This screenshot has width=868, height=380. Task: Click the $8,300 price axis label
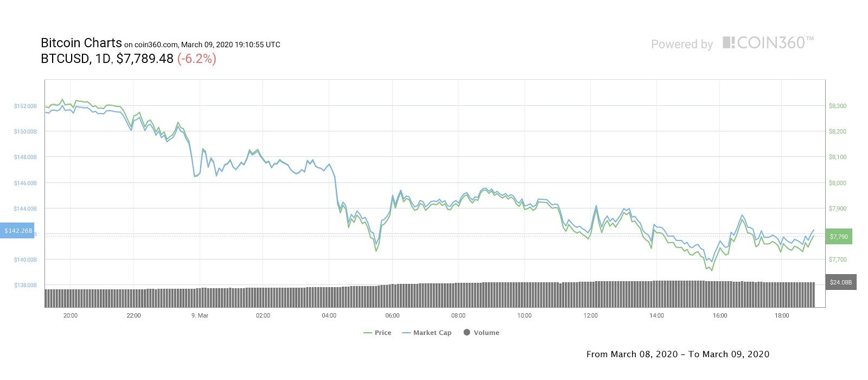(838, 106)
